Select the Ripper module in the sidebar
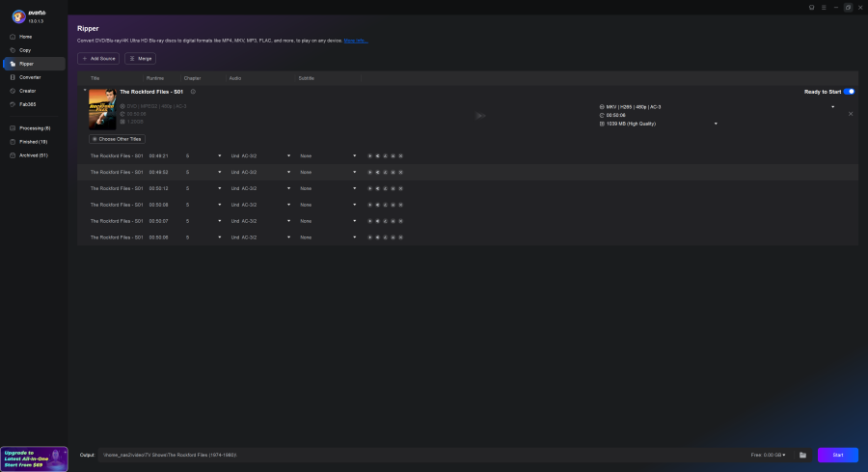 (x=33, y=64)
